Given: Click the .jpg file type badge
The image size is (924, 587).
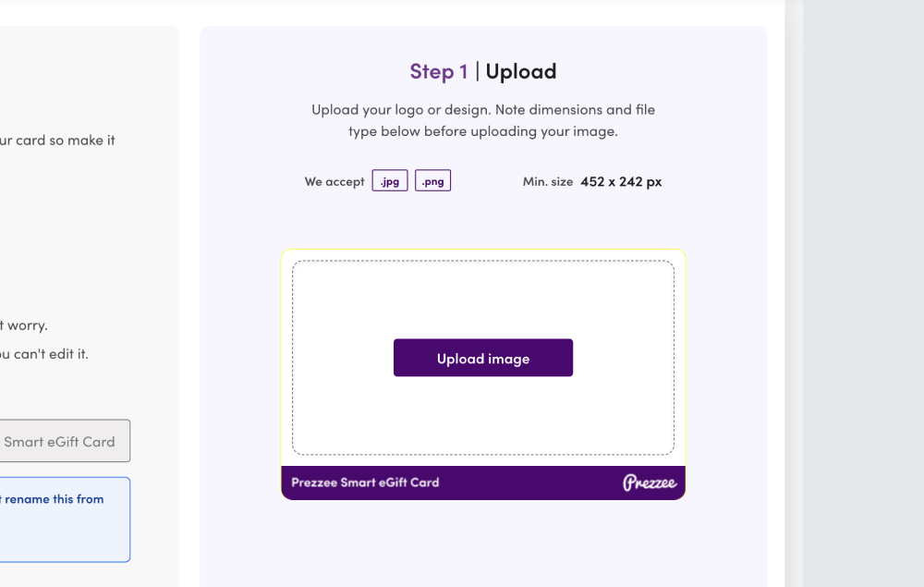Looking at the screenshot, I should 389,180.
